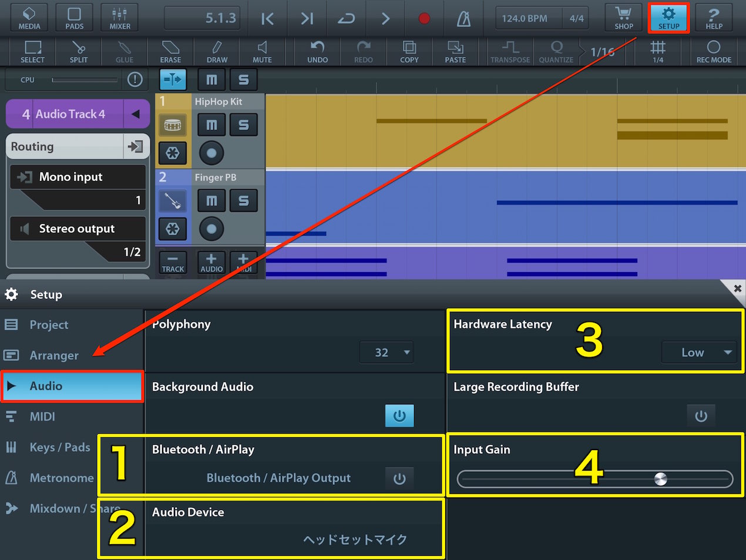Select the ERASE tool
Image resolution: width=746 pixels, height=560 pixels.
point(170,52)
